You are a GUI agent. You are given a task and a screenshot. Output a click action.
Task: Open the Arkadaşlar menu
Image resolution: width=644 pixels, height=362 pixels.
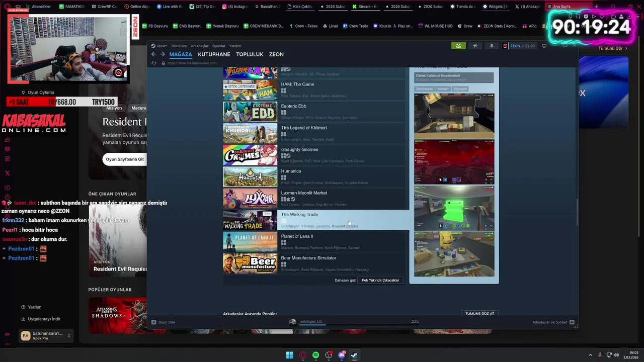click(x=199, y=46)
